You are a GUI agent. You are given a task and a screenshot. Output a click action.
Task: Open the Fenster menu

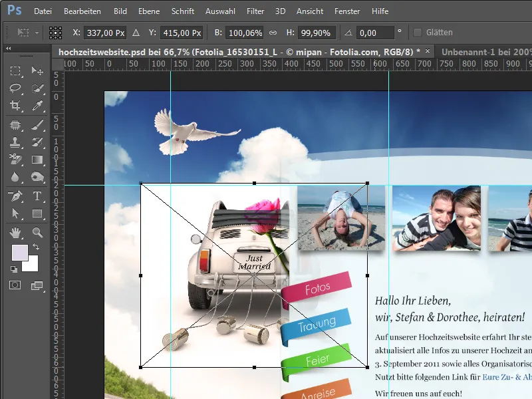pyautogui.click(x=347, y=11)
